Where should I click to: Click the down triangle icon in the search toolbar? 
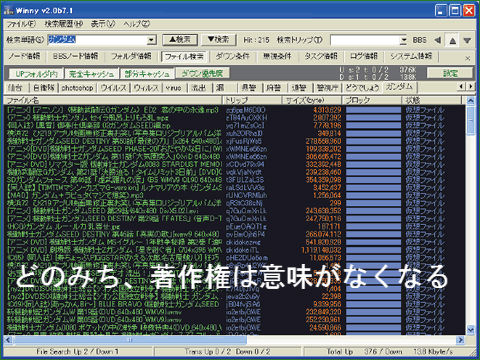[467, 41]
